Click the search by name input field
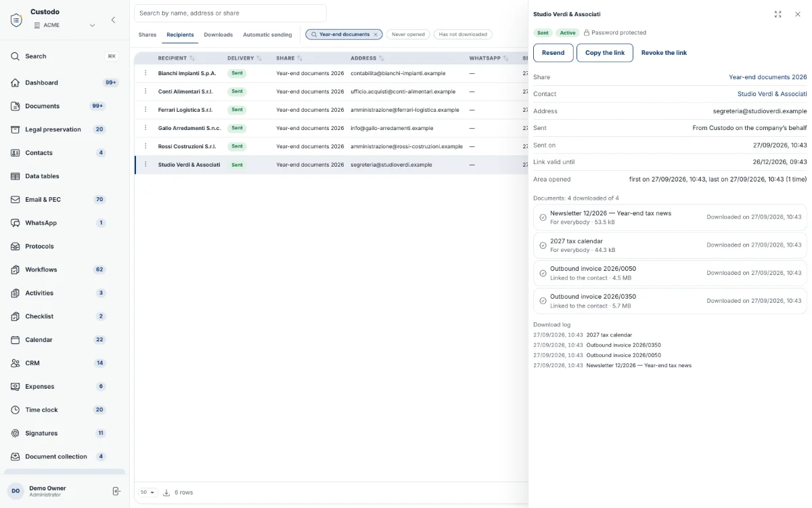 tap(230, 13)
